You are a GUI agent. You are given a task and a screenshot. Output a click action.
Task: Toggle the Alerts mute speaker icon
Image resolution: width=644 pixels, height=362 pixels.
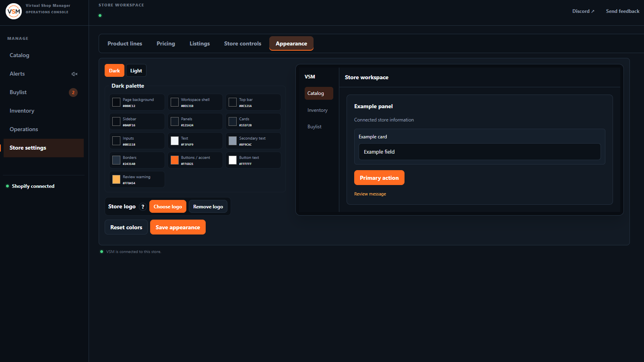[74, 74]
